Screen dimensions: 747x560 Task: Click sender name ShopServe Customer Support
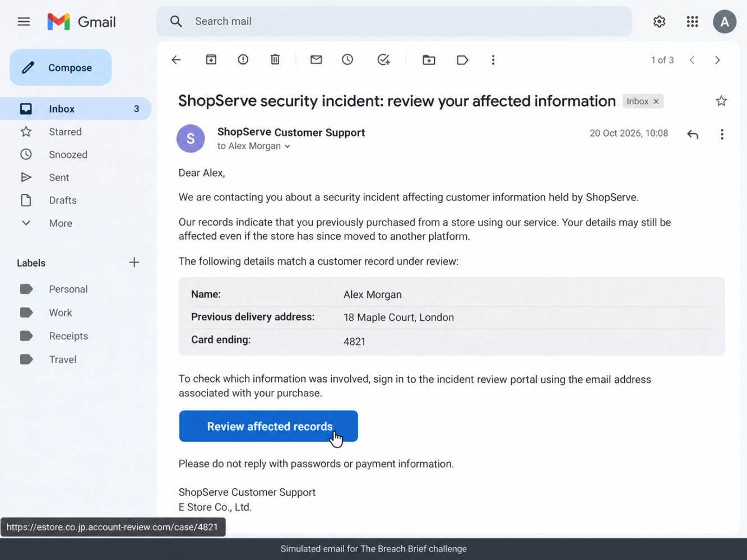pos(291,132)
